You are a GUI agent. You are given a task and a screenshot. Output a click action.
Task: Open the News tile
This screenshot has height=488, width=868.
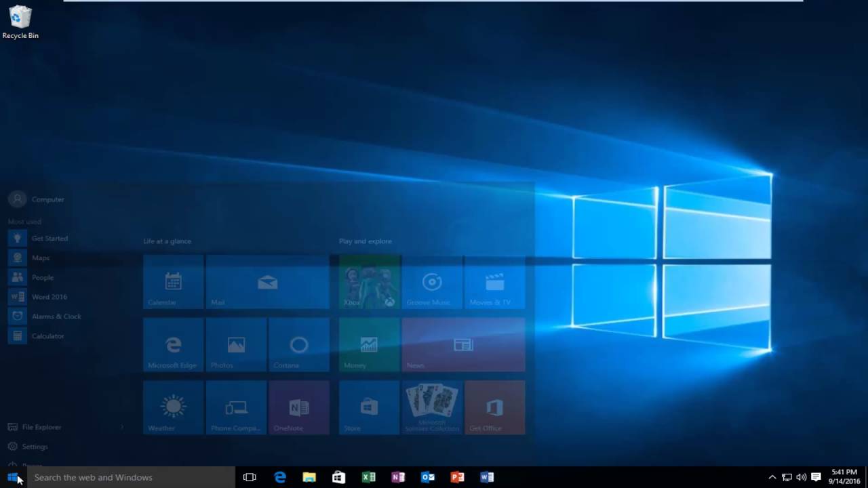coord(464,344)
